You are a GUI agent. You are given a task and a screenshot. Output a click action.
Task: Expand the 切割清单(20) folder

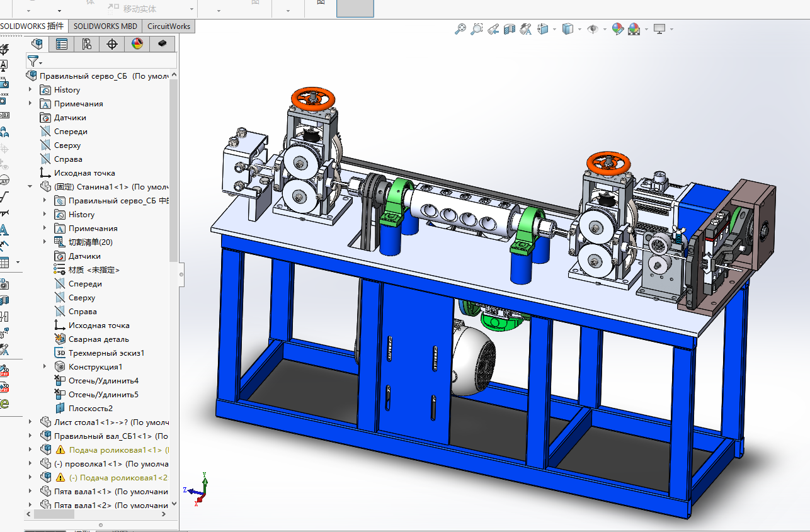(x=45, y=242)
